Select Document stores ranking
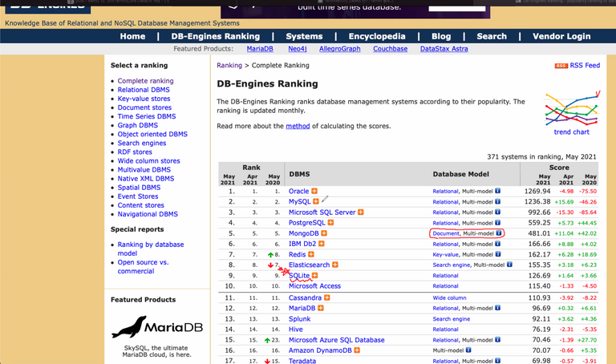This screenshot has width=616, height=364. coord(144,107)
